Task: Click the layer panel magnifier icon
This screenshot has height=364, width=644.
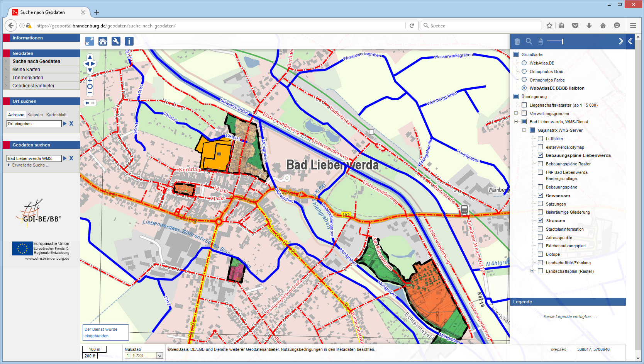Action: (x=529, y=41)
